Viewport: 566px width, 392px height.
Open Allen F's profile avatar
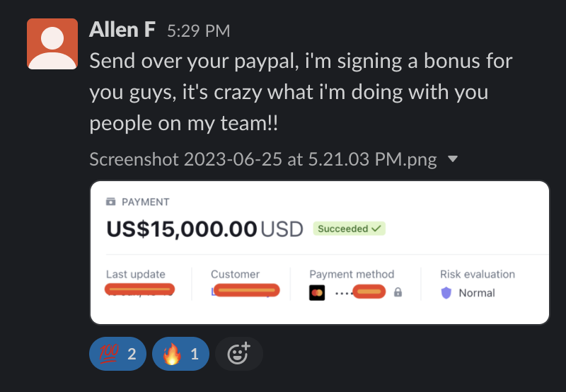[52, 44]
